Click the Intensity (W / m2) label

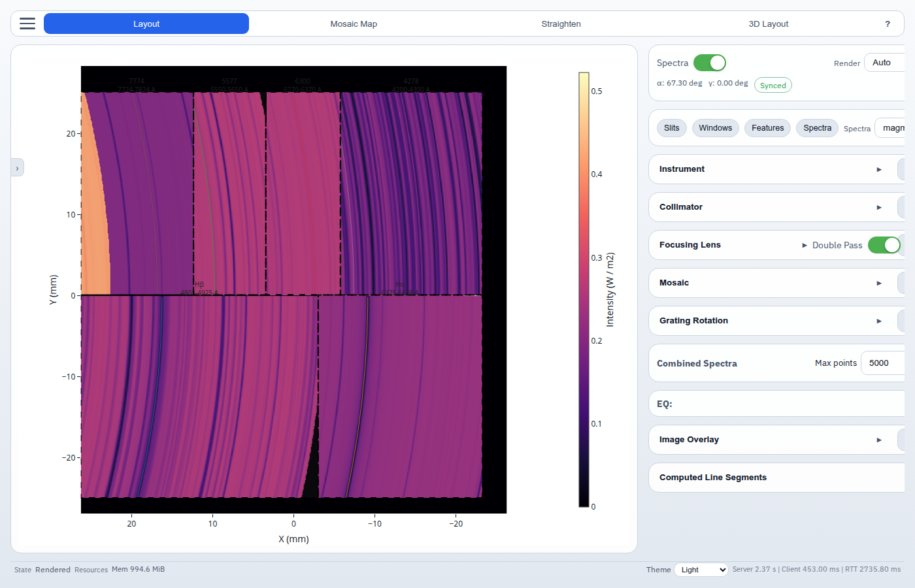coord(610,289)
